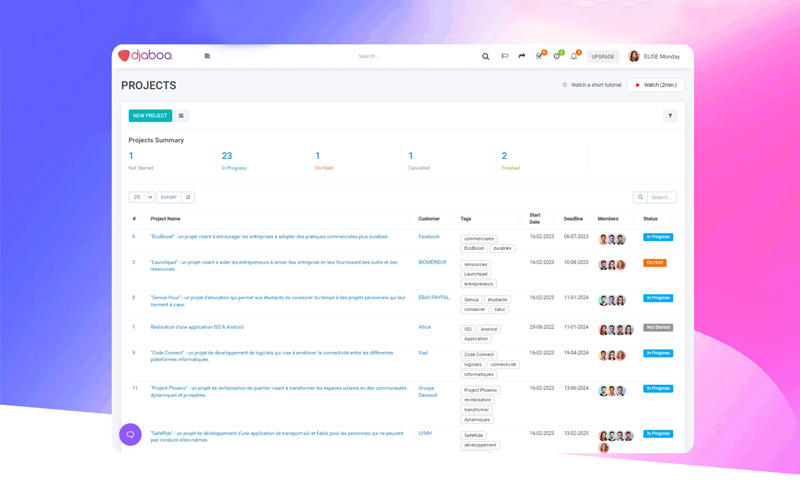Open the timer clock icon with green badge
Viewport: 800px width, 500px height.
click(x=557, y=56)
